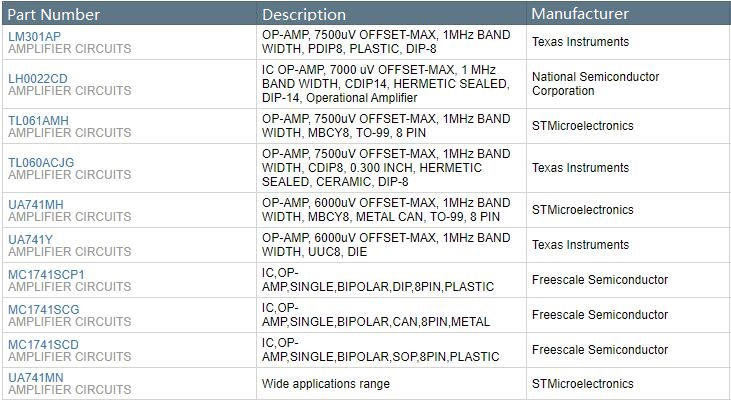Click the Manufacturer column header
Viewport: 731px width, 404px height.
[580, 14]
